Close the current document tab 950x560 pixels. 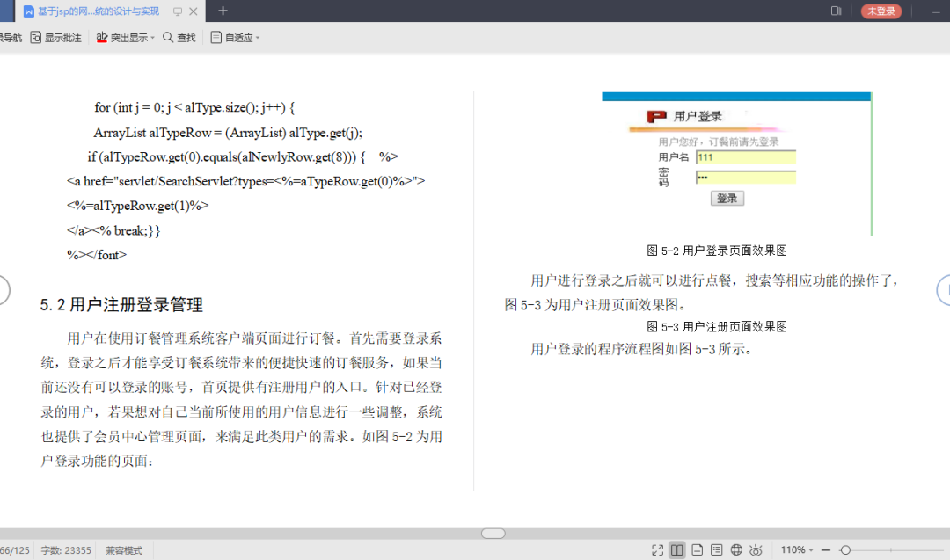point(194,11)
